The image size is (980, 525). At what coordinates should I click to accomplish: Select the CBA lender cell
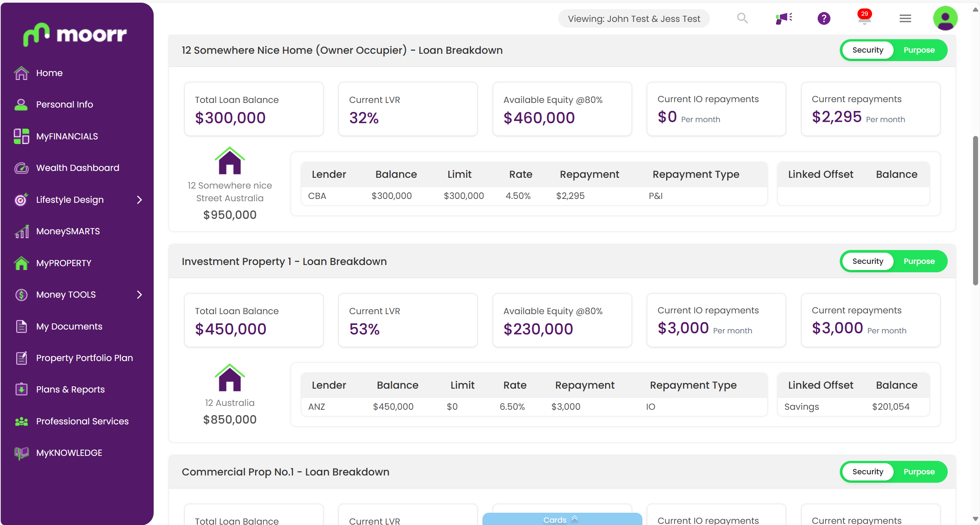[x=317, y=196]
